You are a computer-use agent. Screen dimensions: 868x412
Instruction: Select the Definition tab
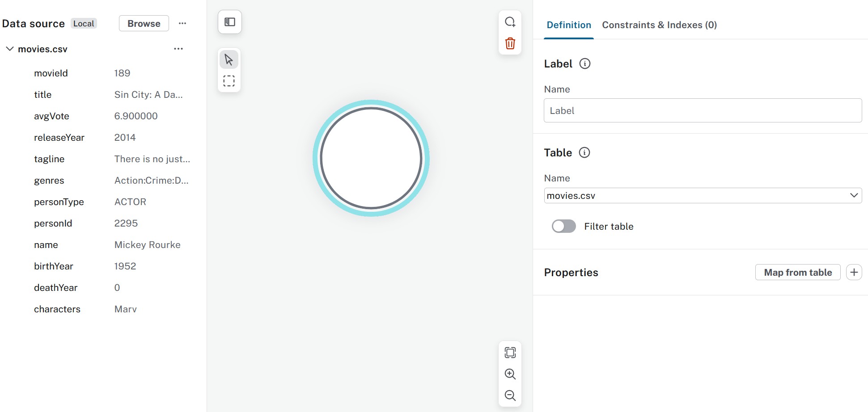pyautogui.click(x=568, y=25)
